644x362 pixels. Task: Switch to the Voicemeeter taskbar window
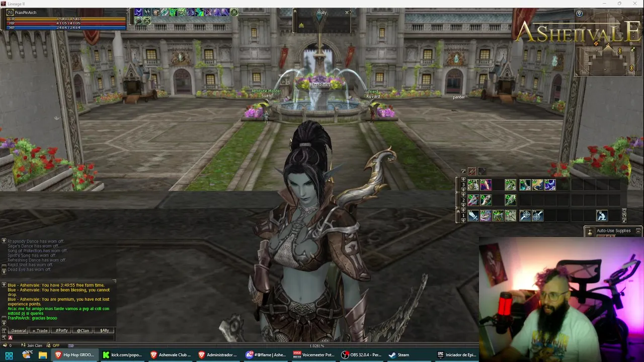pyautogui.click(x=314, y=355)
